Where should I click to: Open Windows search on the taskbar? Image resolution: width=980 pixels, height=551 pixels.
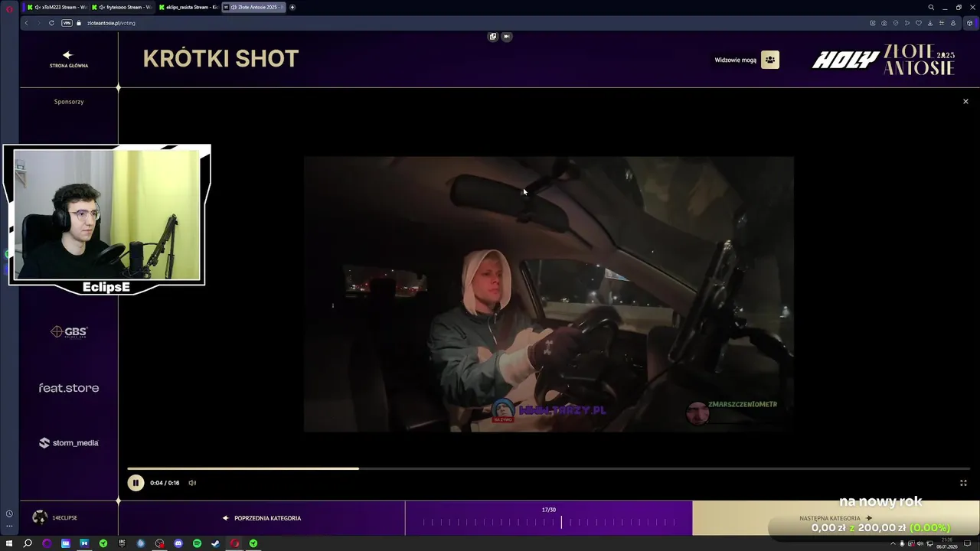[28, 543]
